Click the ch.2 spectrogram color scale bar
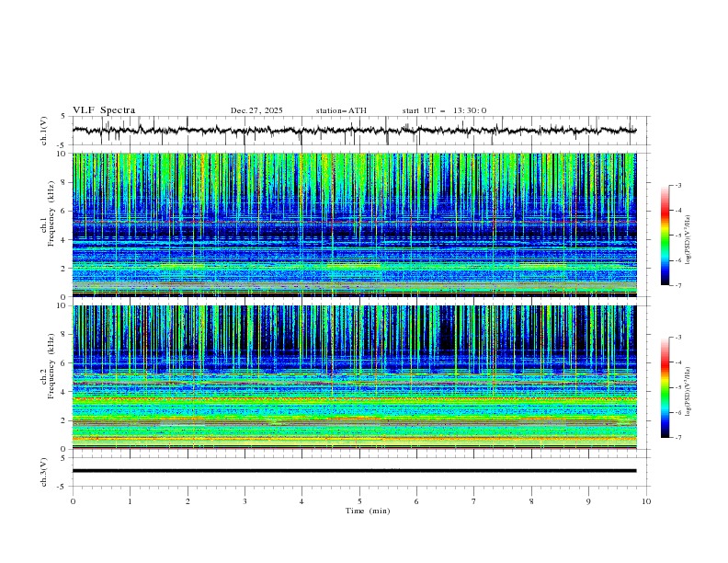 coord(665,387)
